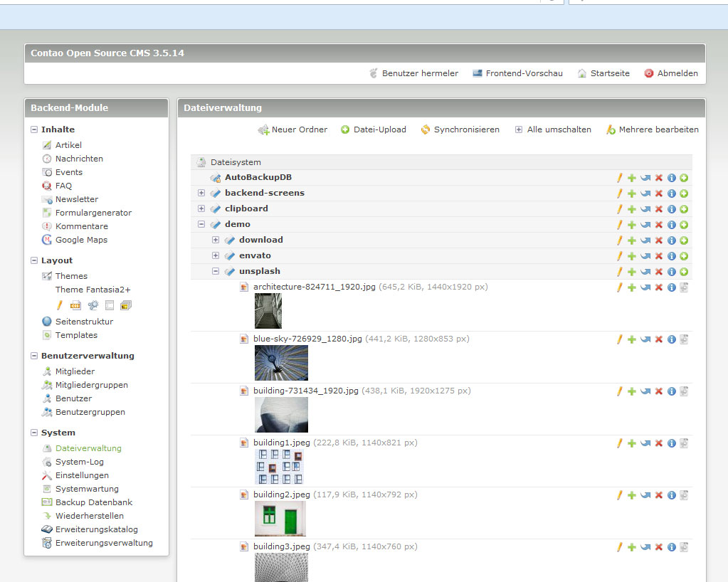Screen dimensions: 728x582
Task: Toggle all folders with Alle umschalten
Action: (552, 129)
